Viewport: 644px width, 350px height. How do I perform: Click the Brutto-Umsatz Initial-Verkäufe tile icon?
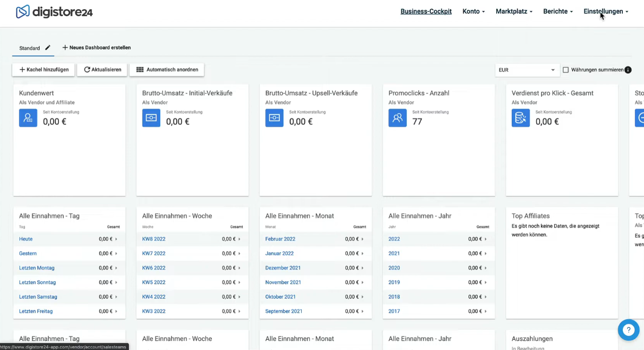pyautogui.click(x=151, y=118)
